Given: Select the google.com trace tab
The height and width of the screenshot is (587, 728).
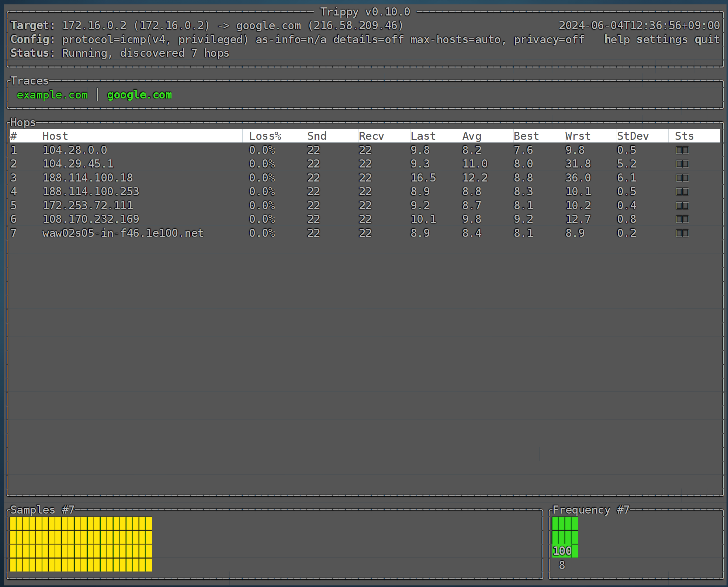Looking at the screenshot, I should click(139, 95).
